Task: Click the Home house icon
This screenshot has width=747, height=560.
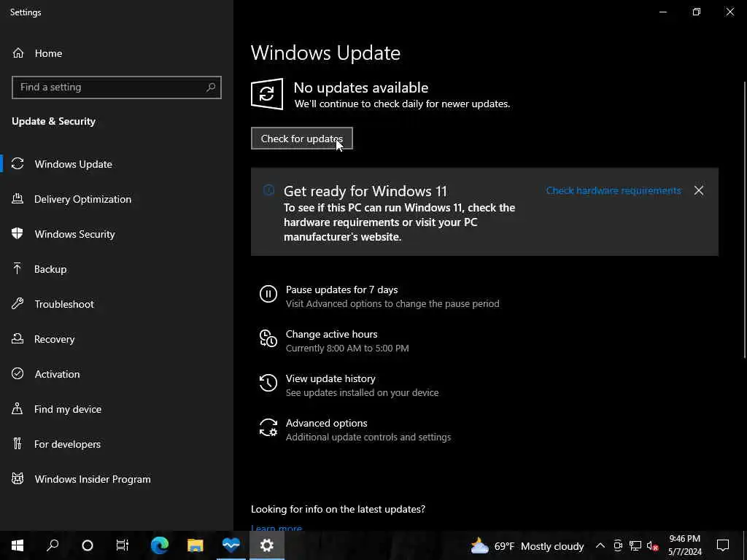Action: [18, 52]
